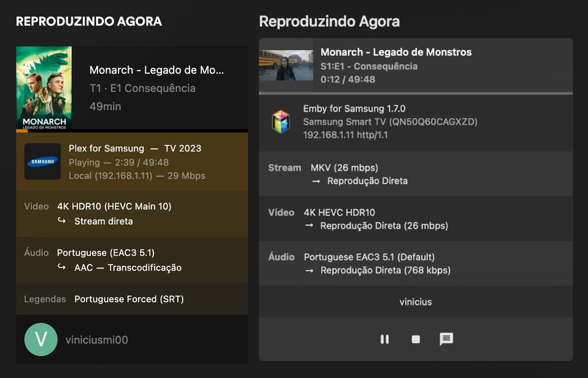588x378 pixels.
Task: Select 'Samsung Smart TV (QN50Q60CAGXZD)' text
Action: tap(390, 122)
